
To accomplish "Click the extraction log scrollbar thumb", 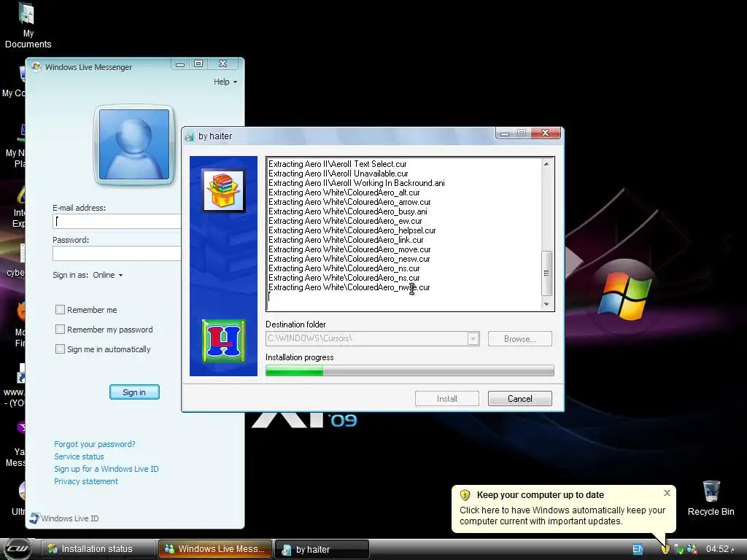I will click(546, 273).
